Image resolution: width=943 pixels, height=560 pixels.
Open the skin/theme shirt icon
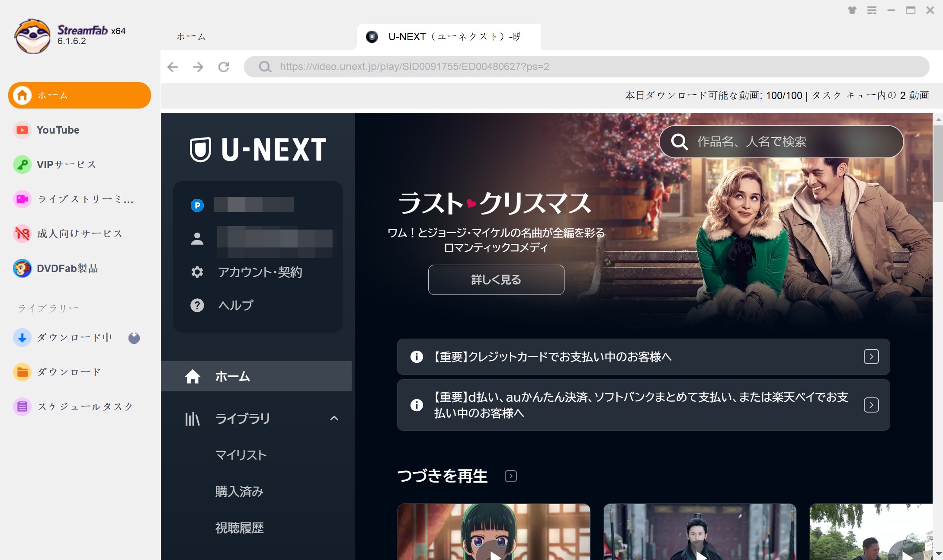pyautogui.click(x=852, y=10)
